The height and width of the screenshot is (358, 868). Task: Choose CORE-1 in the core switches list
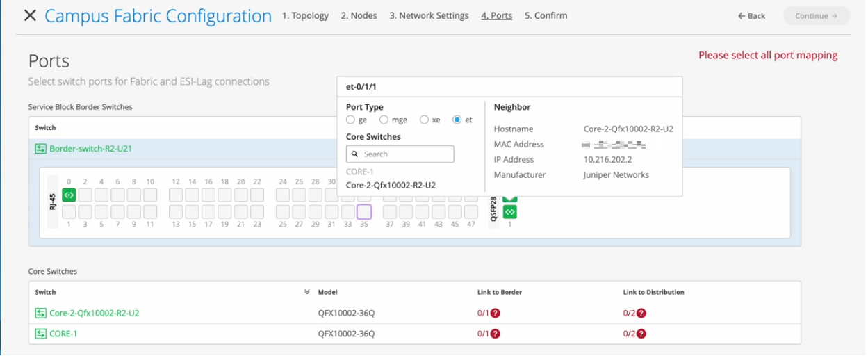360,172
